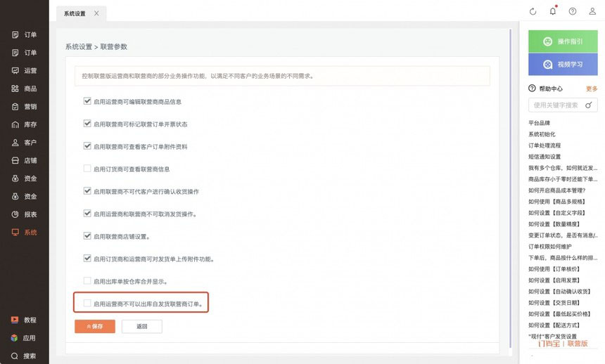Click the search icon in 使用关键字搜索 box
605x364 pixels.
click(588, 105)
